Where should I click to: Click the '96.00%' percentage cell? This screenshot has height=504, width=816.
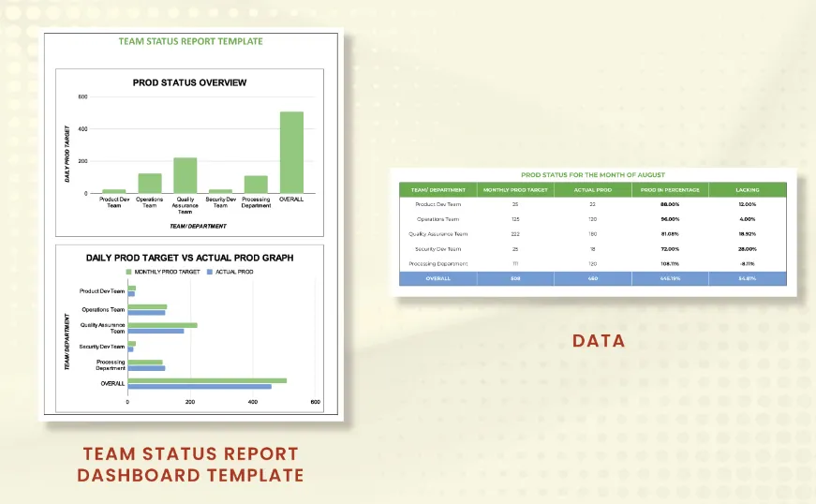coord(670,219)
